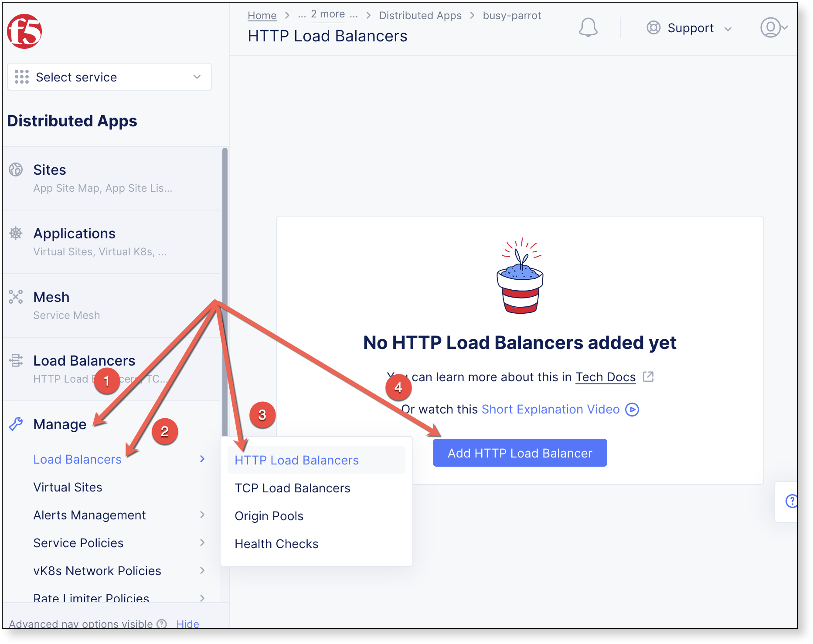
Task: Open the Tech Docs link
Action: pyautogui.click(x=605, y=377)
